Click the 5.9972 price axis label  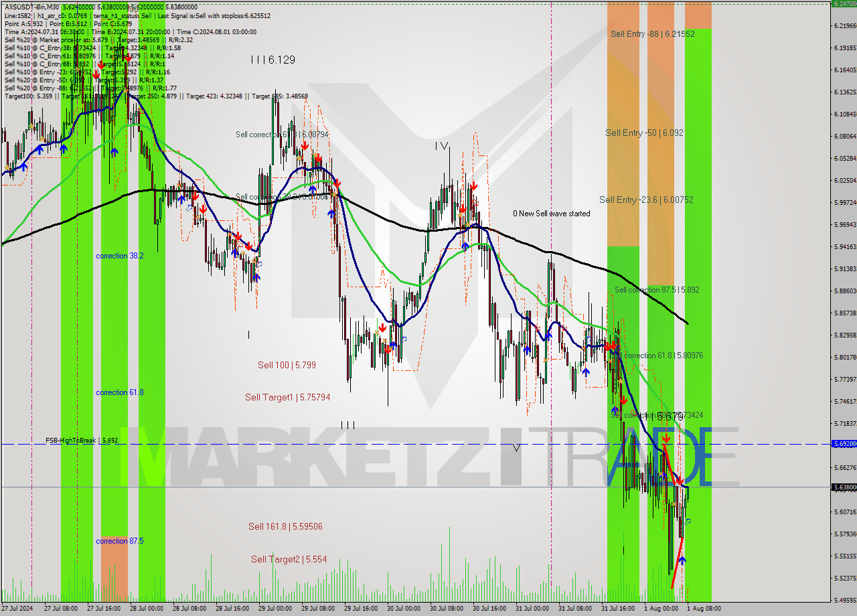pyautogui.click(x=845, y=202)
